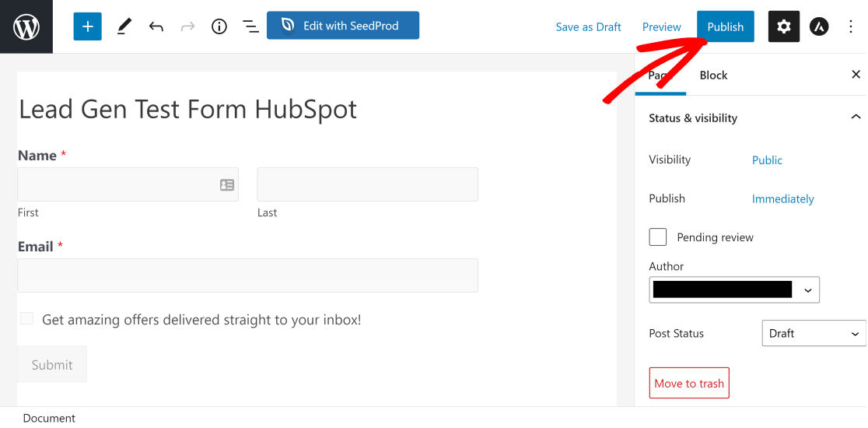The height and width of the screenshot is (428, 868).
Task: Undo the last change
Action: 156,26
